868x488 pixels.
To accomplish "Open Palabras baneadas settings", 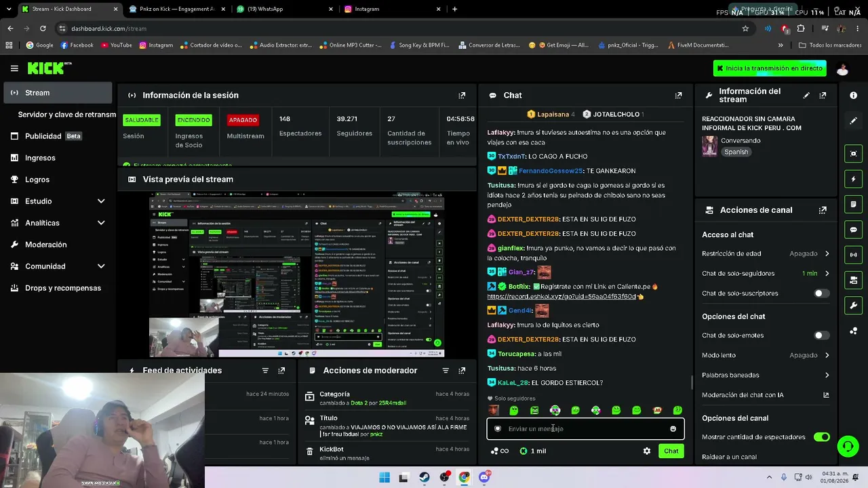I will pyautogui.click(x=766, y=375).
